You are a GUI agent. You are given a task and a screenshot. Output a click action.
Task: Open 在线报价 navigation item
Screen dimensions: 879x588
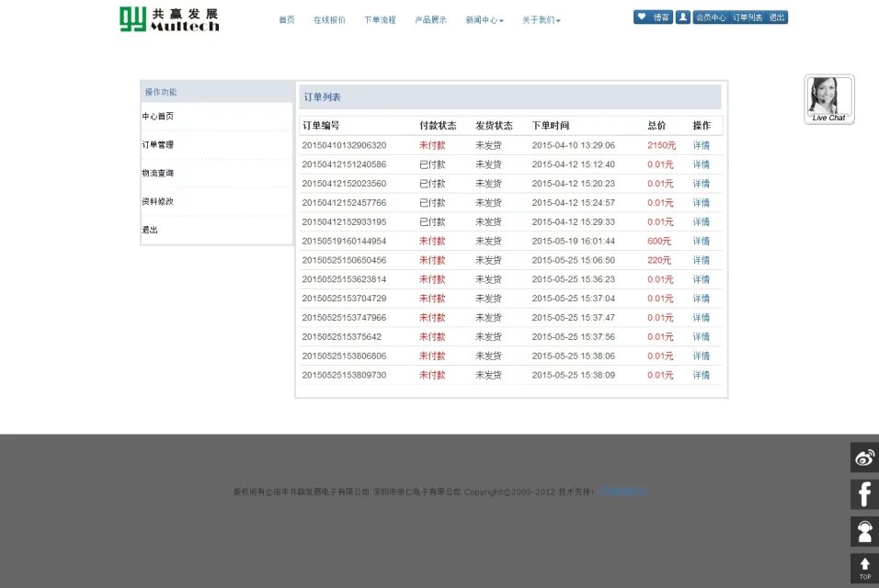coord(329,20)
